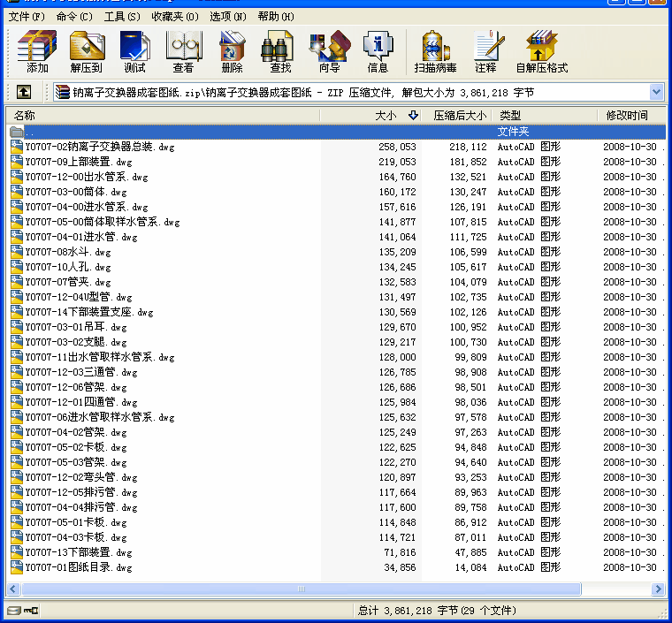
Task: Click the horizontal scrollbar right arrow
Action: 658,589
